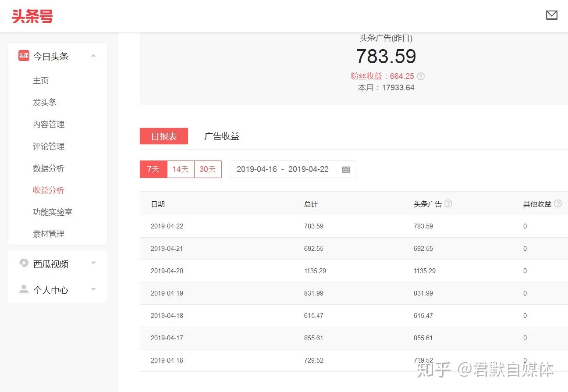Open calendar icon in date range field
This screenshot has height=392, width=568.
[x=346, y=170]
